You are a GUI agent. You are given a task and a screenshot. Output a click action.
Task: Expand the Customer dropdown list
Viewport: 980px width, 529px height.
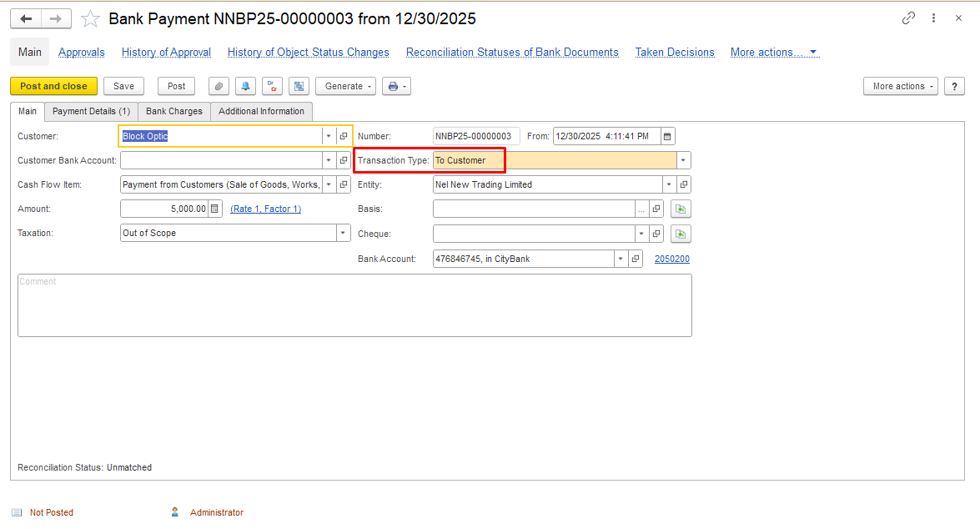click(x=329, y=136)
